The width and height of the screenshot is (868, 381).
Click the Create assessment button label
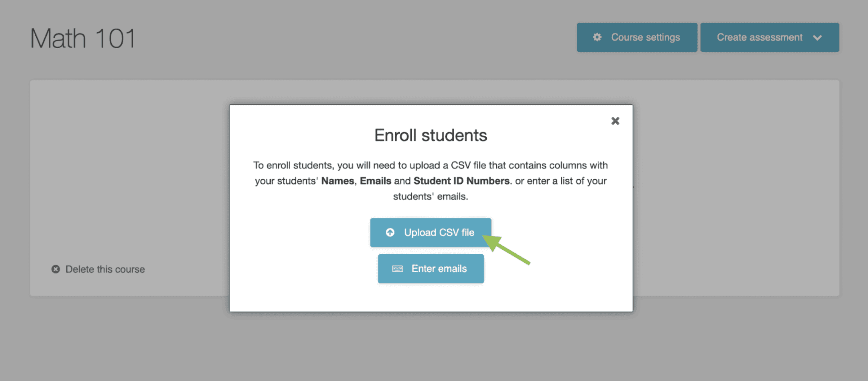tap(759, 37)
